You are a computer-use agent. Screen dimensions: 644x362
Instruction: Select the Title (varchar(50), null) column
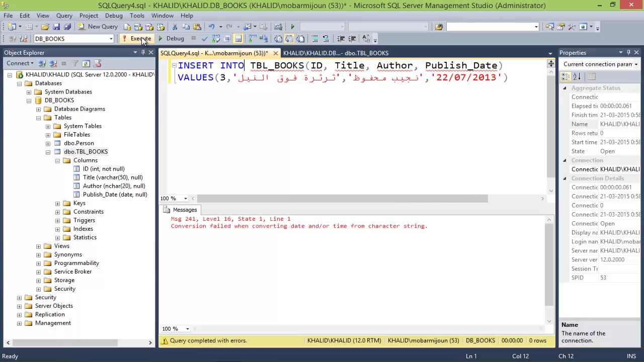tap(113, 177)
